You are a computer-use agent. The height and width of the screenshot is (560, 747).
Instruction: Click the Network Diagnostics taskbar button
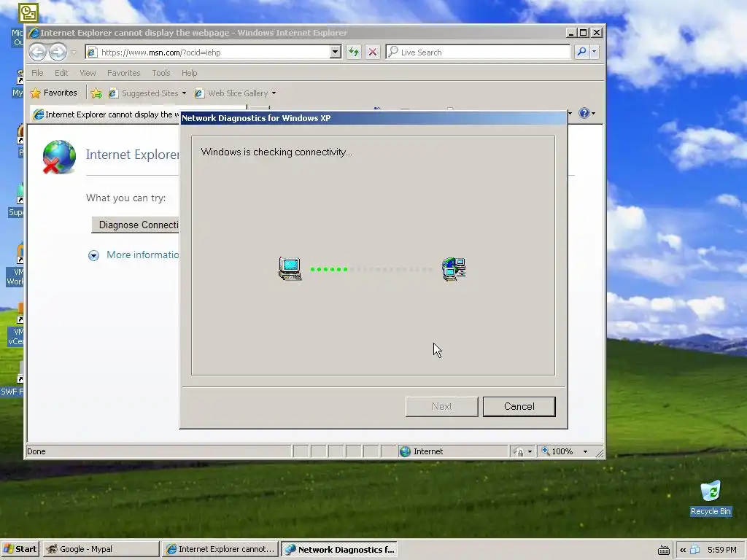[x=339, y=549]
